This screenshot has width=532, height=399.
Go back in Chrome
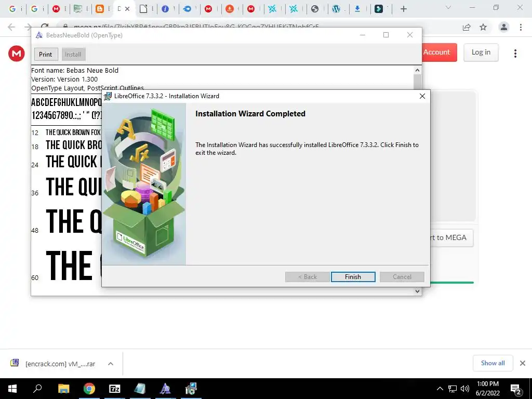click(11, 27)
